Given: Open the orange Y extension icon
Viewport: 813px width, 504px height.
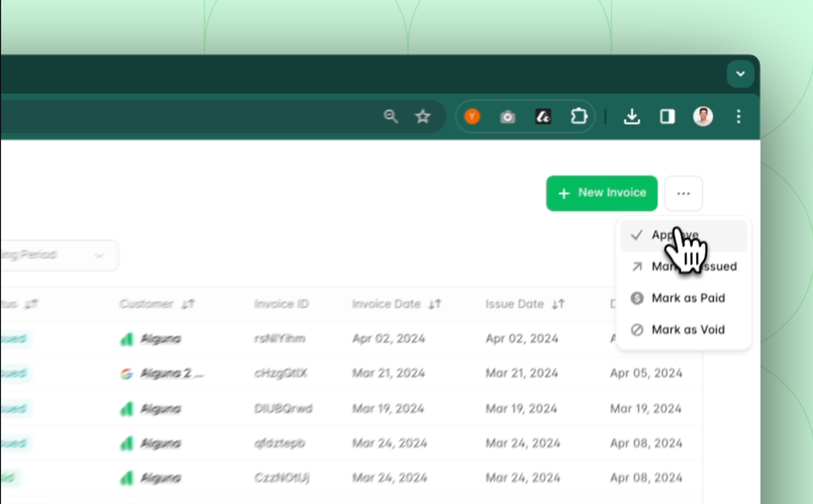Looking at the screenshot, I should [x=472, y=116].
